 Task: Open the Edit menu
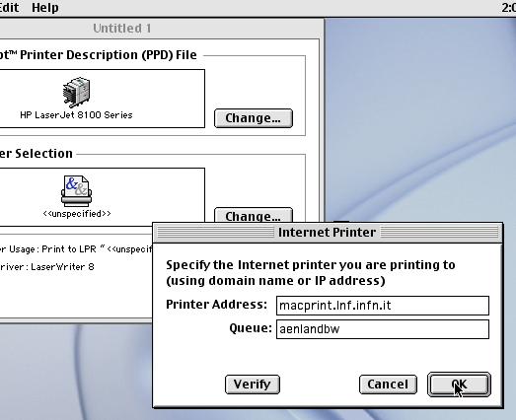(9, 7)
